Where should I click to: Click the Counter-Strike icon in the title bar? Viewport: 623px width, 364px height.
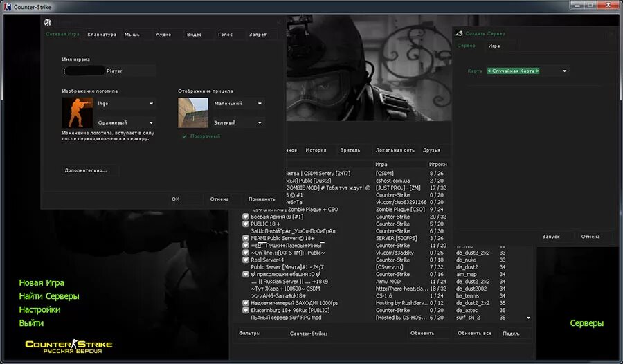pyautogui.click(x=7, y=7)
